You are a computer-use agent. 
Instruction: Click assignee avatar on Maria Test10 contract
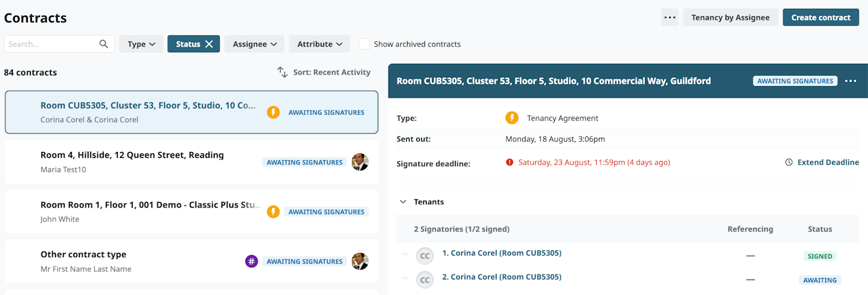coord(360,162)
